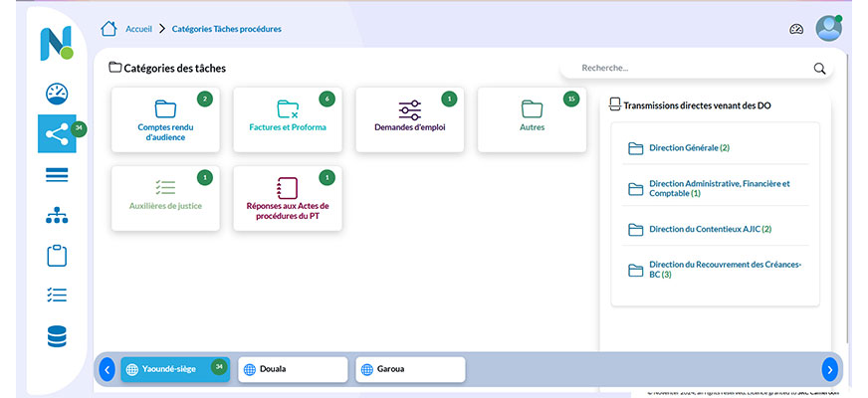The image size is (868, 398).
Task: Click the dashboard gauge icon in sidebar
Action: [x=57, y=95]
